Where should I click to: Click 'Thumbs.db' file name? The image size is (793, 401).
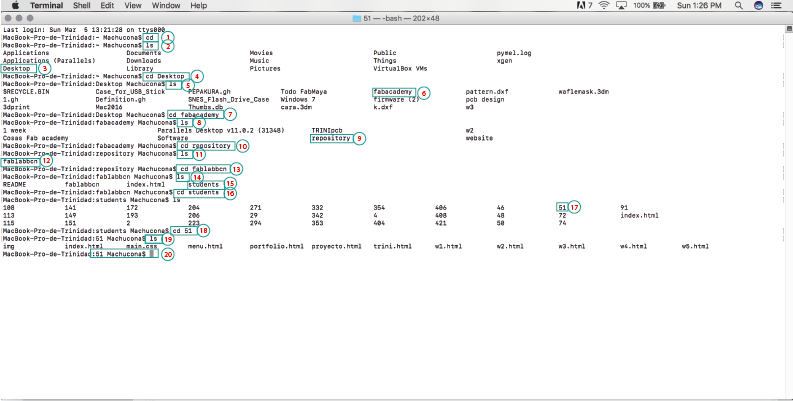tap(205, 107)
